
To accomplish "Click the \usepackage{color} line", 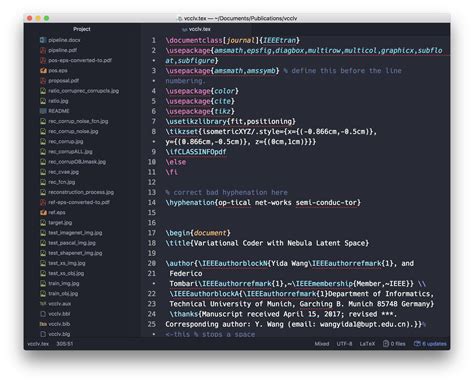I will click(202, 91).
